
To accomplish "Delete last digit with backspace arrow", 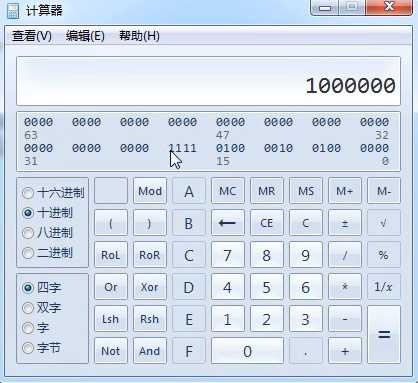I will coord(228,223).
